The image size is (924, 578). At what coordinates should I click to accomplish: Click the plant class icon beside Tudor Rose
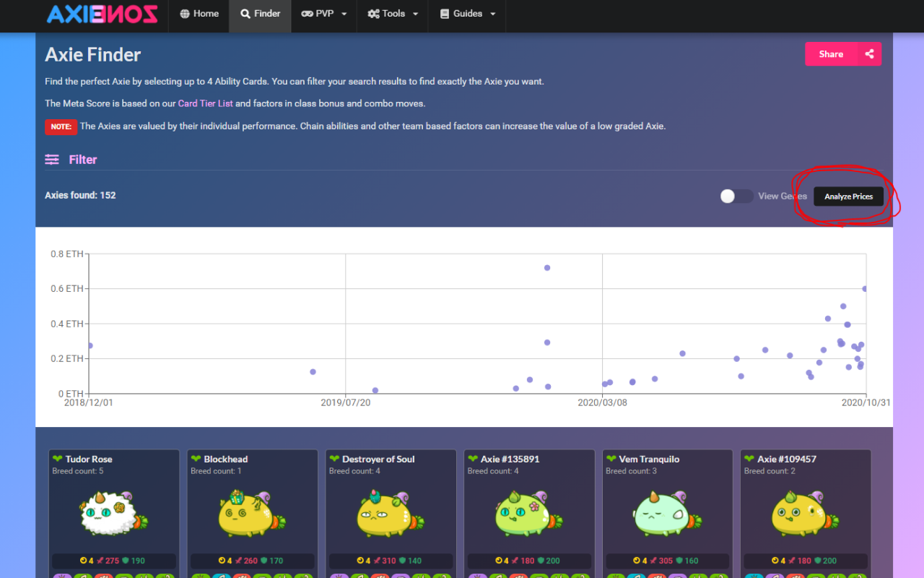click(x=57, y=459)
